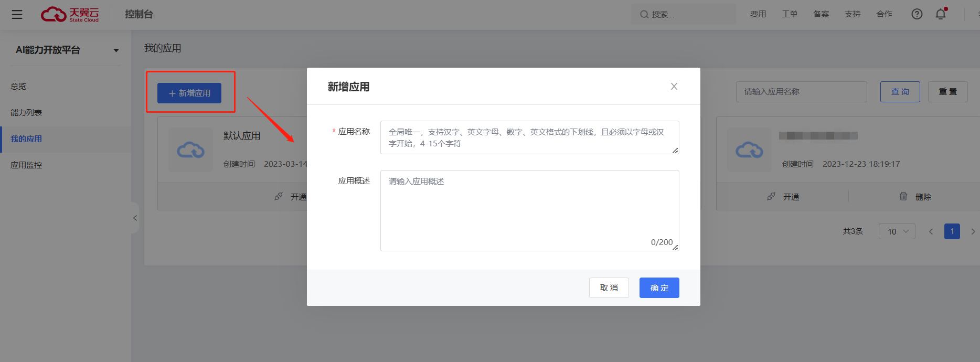This screenshot has height=362, width=980.
Task: Click the 重置 button
Action: [x=948, y=92]
